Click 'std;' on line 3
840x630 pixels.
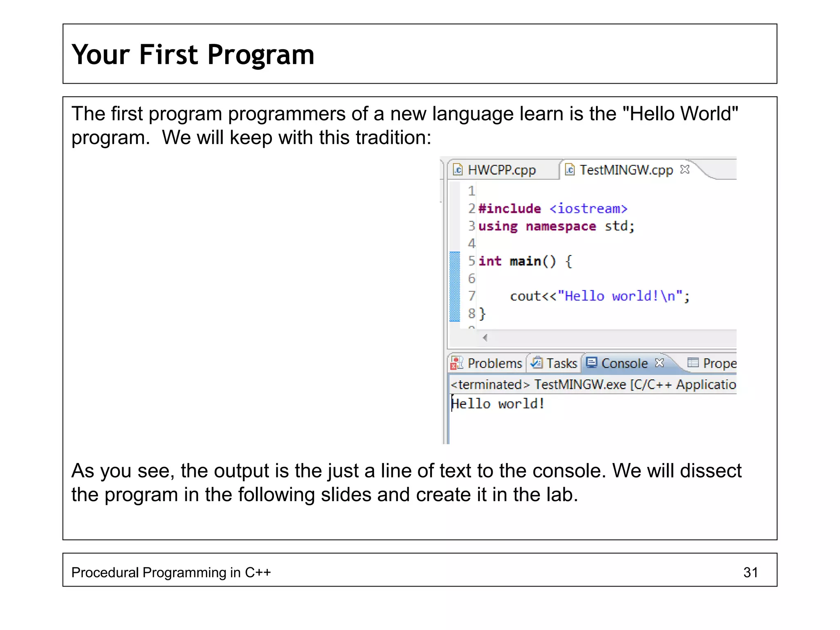tap(620, 226)
